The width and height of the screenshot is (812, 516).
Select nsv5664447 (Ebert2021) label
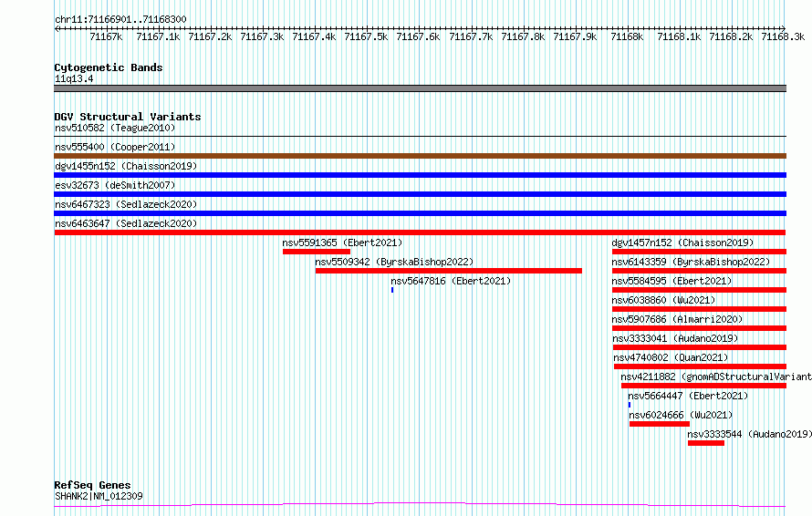pyautogui.click(x=688, y=396)
